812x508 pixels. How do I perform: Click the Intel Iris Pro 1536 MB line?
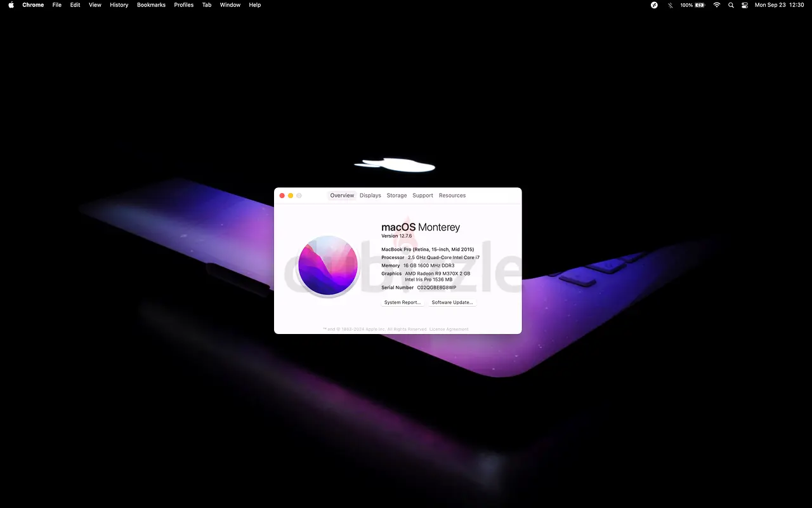(429, 279)
